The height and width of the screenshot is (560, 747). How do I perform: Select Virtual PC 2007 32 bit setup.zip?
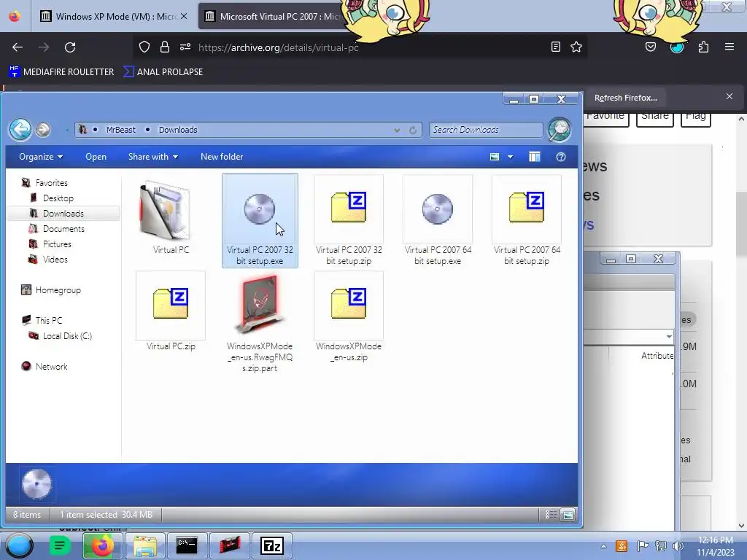(349, 220)
